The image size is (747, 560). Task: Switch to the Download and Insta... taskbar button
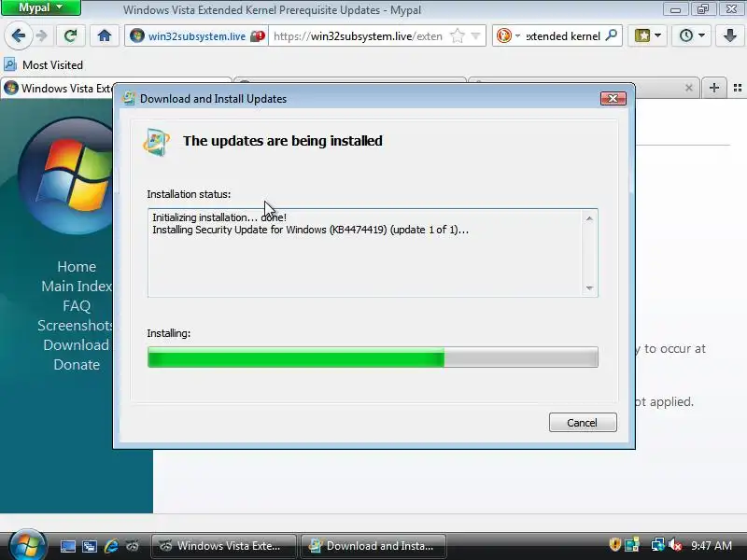point(373,546)
